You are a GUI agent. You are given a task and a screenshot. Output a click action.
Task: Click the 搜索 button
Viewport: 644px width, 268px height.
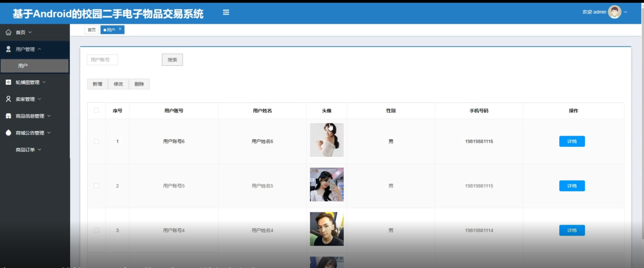coord(172,60)
